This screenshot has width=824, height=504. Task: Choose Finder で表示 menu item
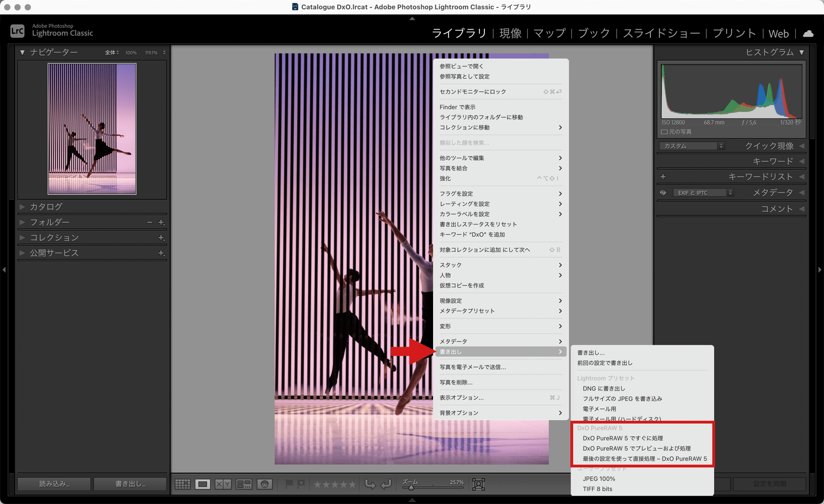pyautogui.click(x=501, y=107)
